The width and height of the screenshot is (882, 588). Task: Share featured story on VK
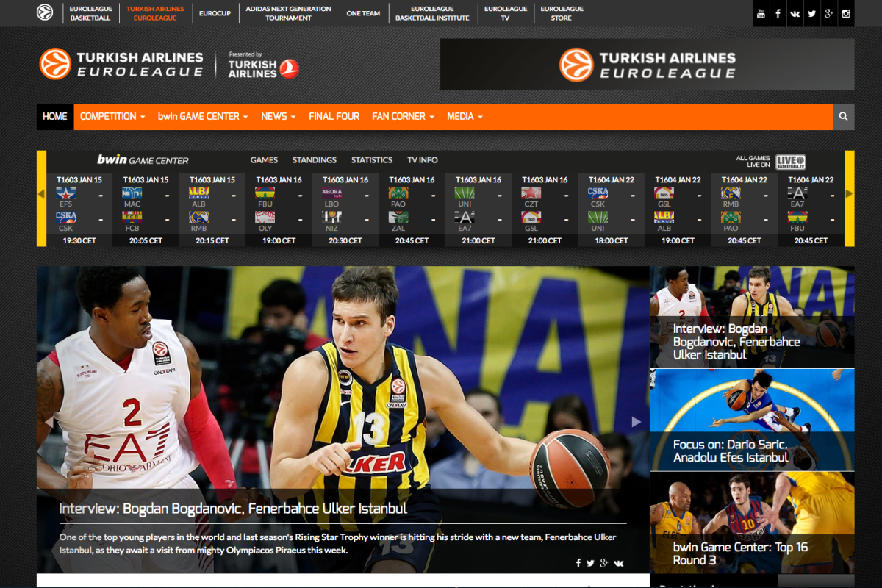point(619,563)
